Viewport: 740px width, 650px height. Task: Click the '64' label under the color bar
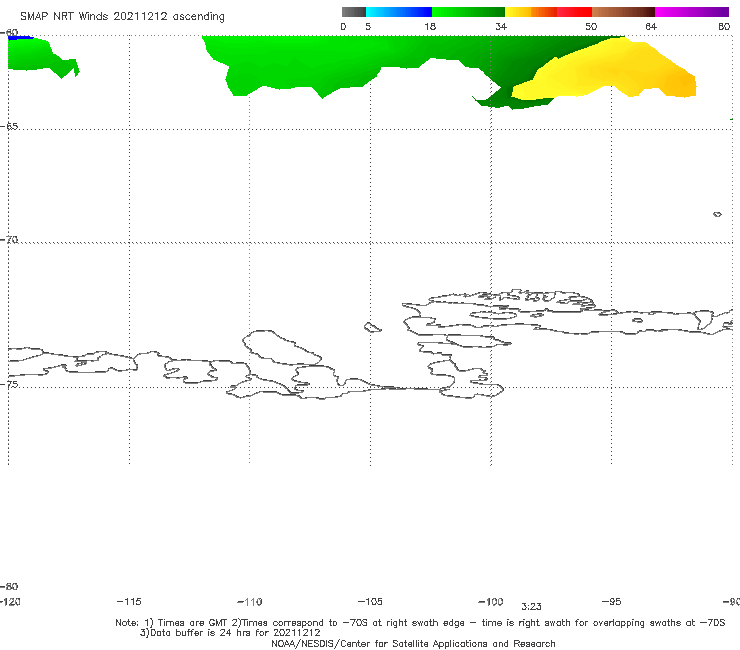(651, 26)
